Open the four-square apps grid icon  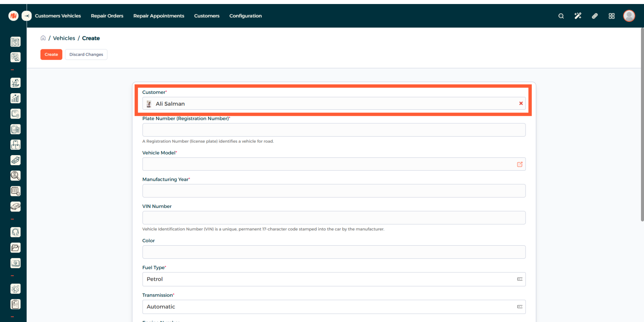click(611, 16)
